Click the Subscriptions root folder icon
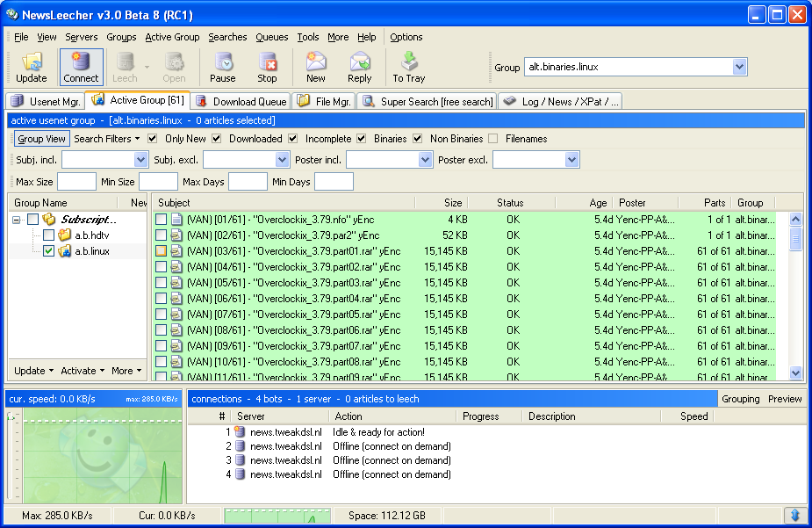This screenshot has width=812, height=528. pos(48,219)
